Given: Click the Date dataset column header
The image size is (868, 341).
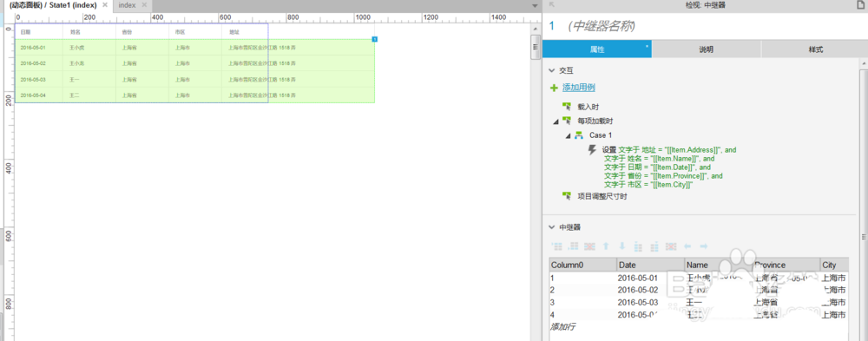Looking at the screenshot, I should [x=650, y=266].
